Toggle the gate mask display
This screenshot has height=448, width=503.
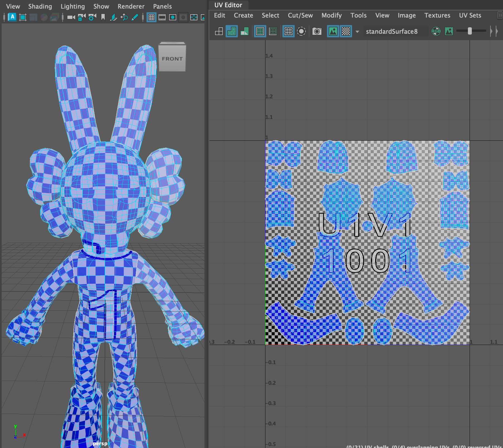pyautogui.click(x=183, y=17)
